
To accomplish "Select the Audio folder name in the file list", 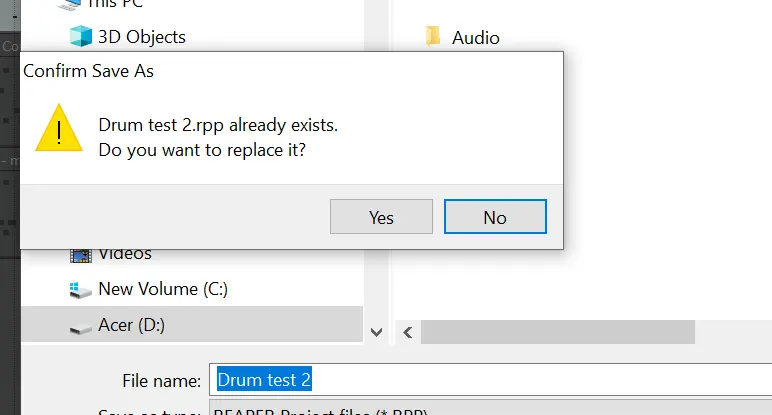I will [x=476, y=38].
